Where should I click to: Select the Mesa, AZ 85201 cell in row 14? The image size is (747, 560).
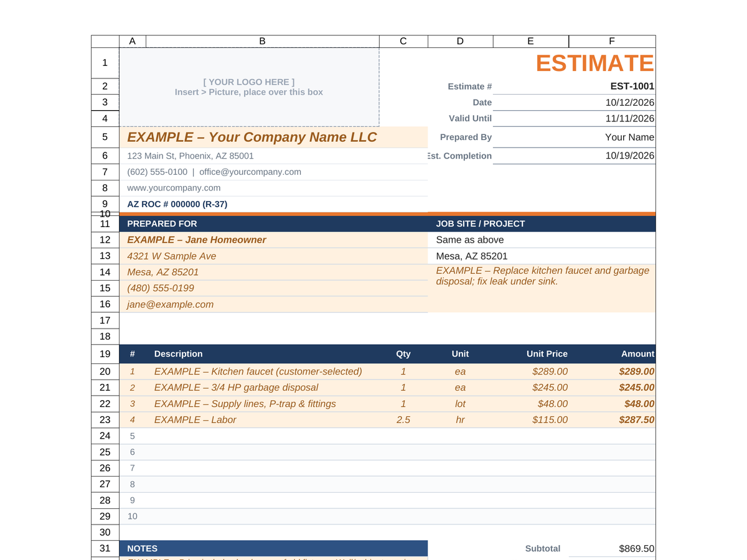point(274,273)
